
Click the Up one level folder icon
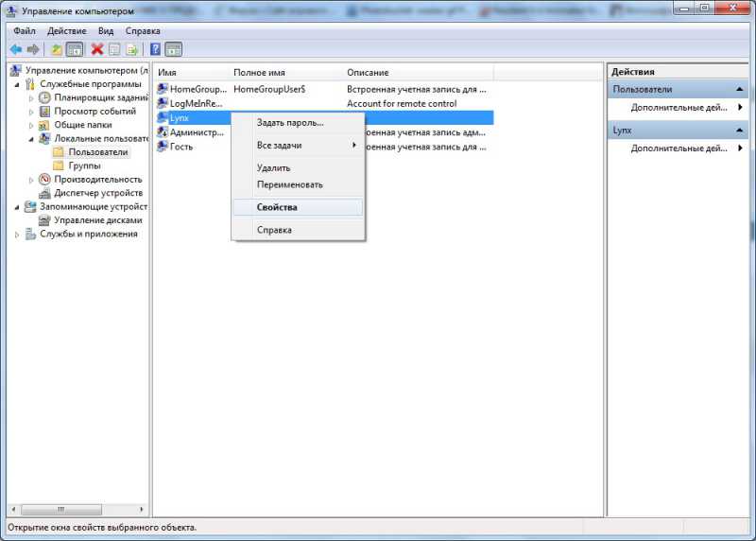click(56, 49)
